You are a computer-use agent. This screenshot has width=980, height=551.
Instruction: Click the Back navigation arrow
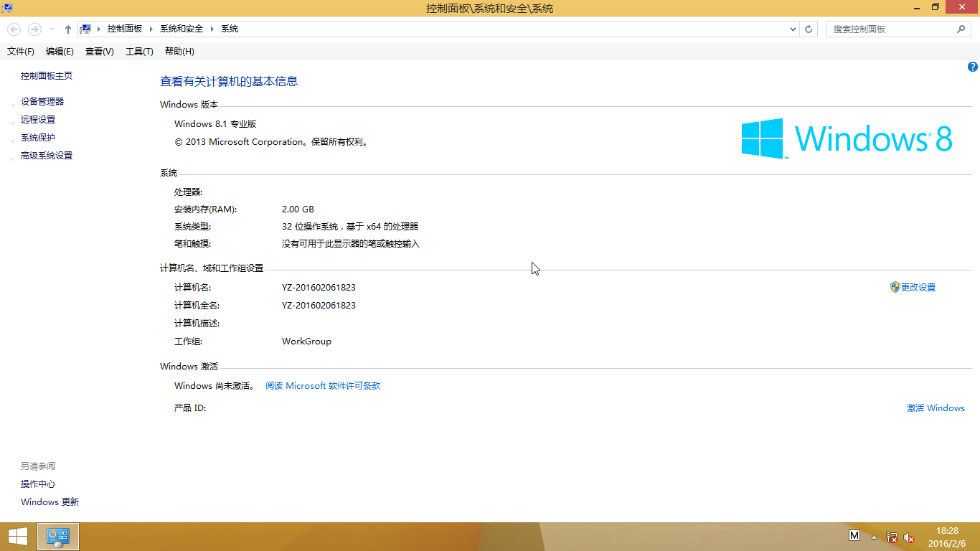(14, 29)
